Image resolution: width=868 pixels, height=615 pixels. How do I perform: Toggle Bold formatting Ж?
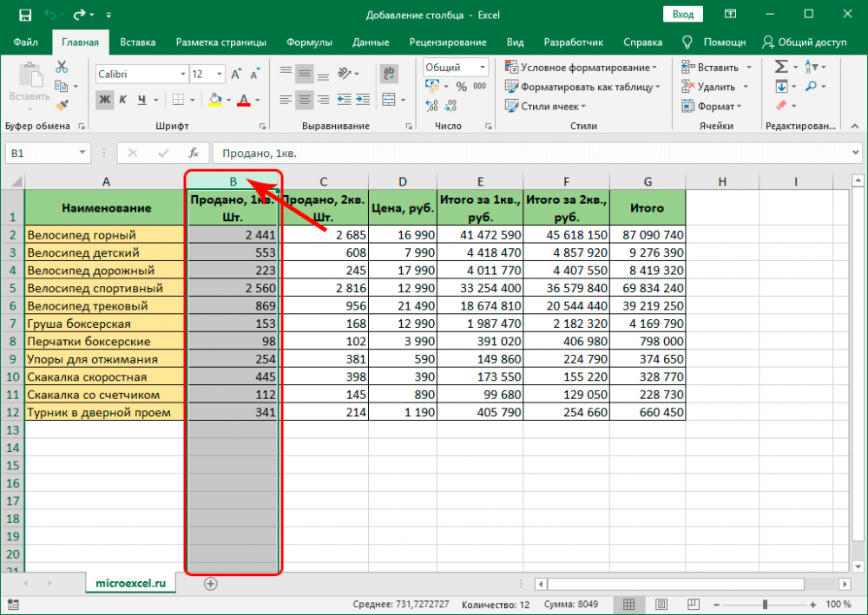105,100
